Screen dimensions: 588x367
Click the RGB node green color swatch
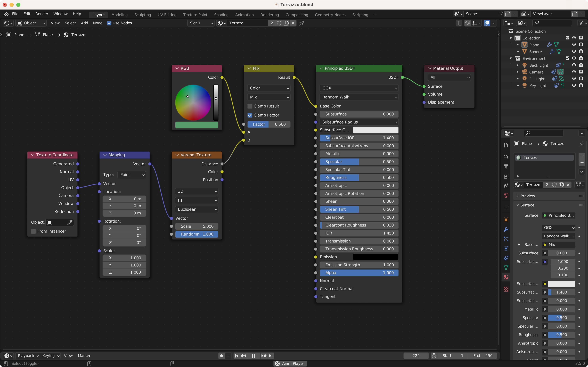coord(197,125)
